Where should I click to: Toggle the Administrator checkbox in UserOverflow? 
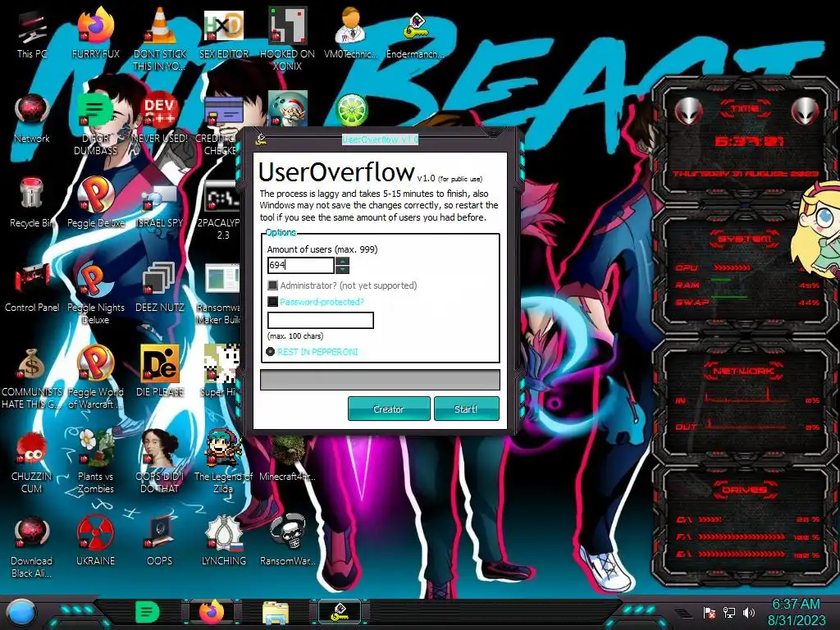point(272,285)
